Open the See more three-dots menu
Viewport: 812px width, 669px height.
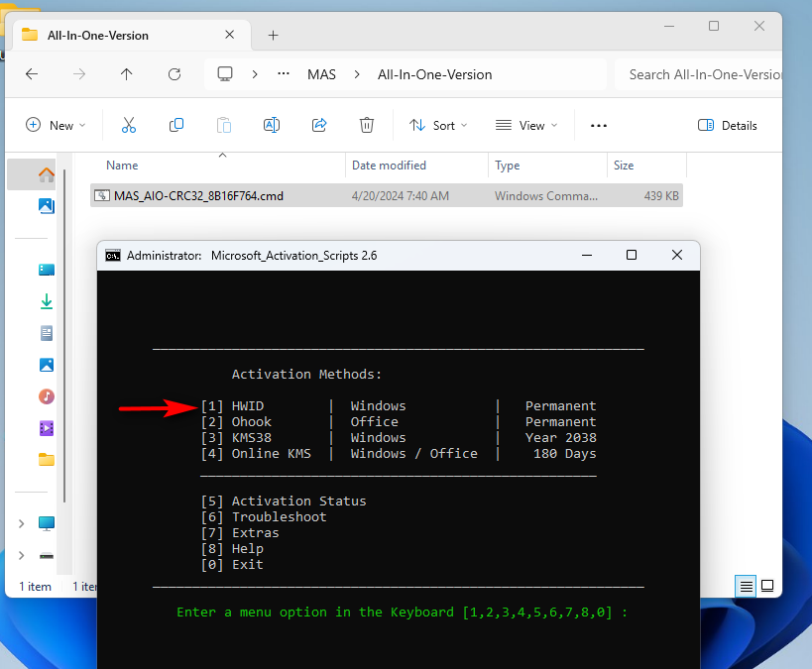(599, 126)
